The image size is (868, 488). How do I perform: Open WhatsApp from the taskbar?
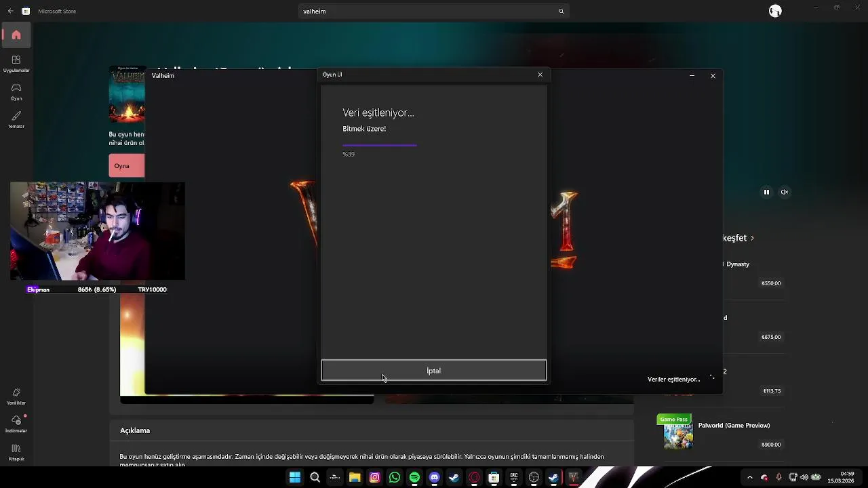[395, 478]
